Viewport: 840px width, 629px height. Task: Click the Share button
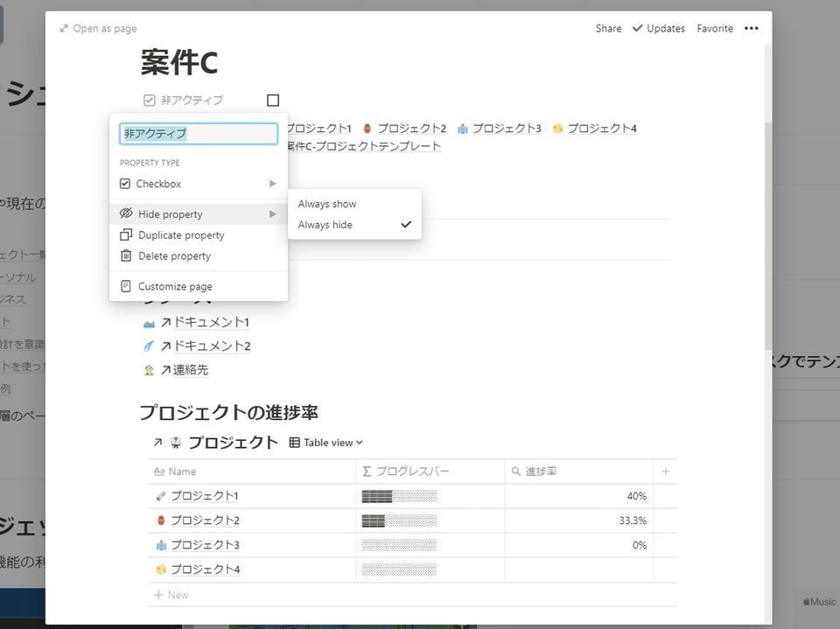[x=609, y=28]
